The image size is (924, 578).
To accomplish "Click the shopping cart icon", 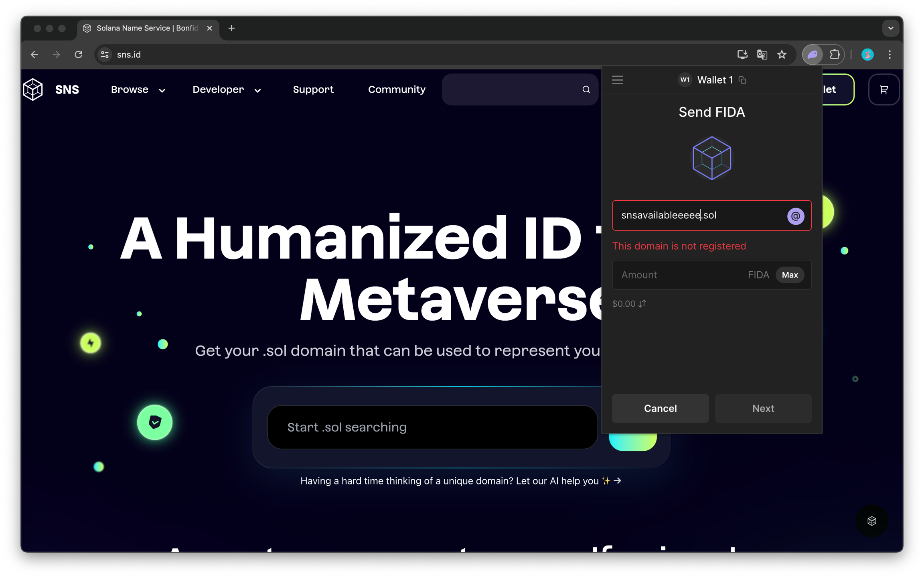I will pos(884,90).
